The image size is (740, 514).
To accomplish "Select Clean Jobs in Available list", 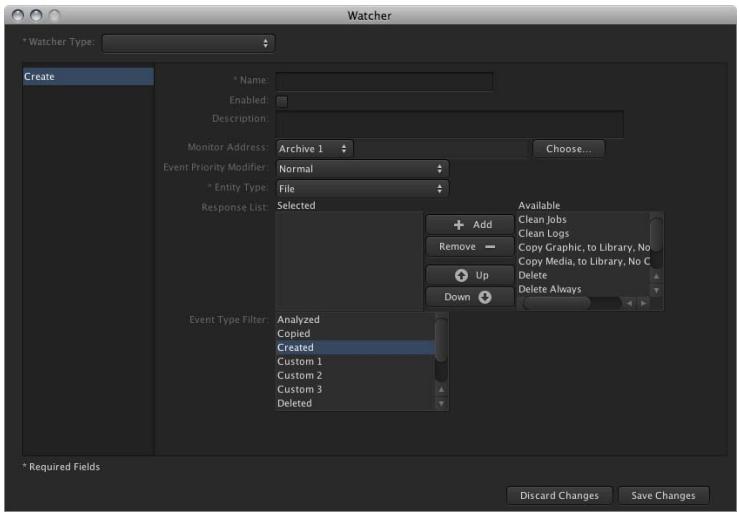I will point(583,219).
